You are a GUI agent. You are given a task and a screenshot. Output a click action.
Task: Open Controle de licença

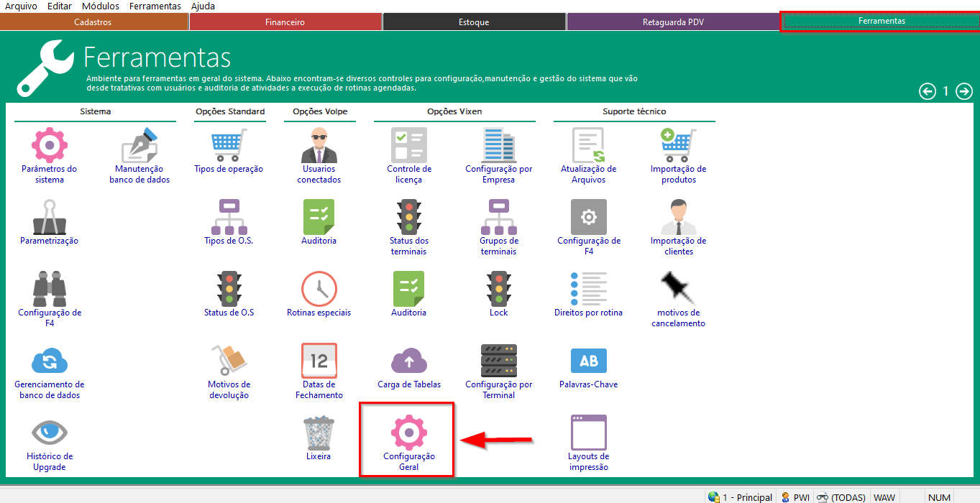tap(408, 145)
